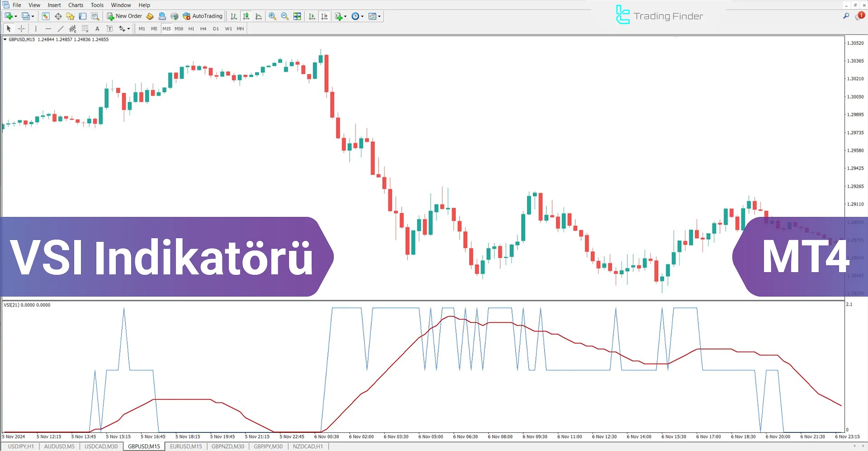Open the New Chart dropdown
This screenshot has height=451, width=868.
(x=15, y=16)
